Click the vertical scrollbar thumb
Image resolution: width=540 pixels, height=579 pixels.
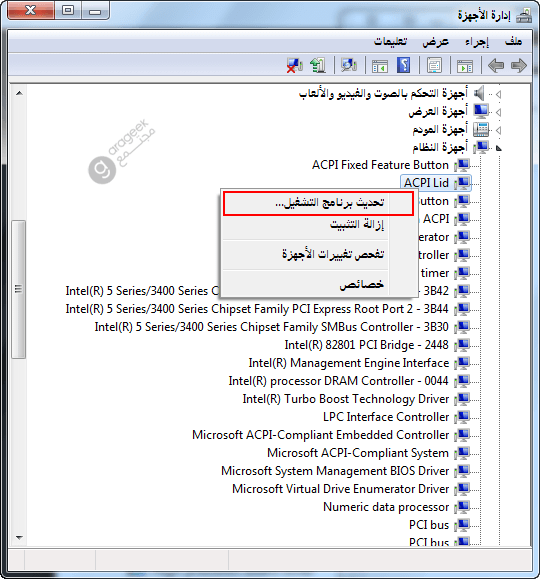18,289
